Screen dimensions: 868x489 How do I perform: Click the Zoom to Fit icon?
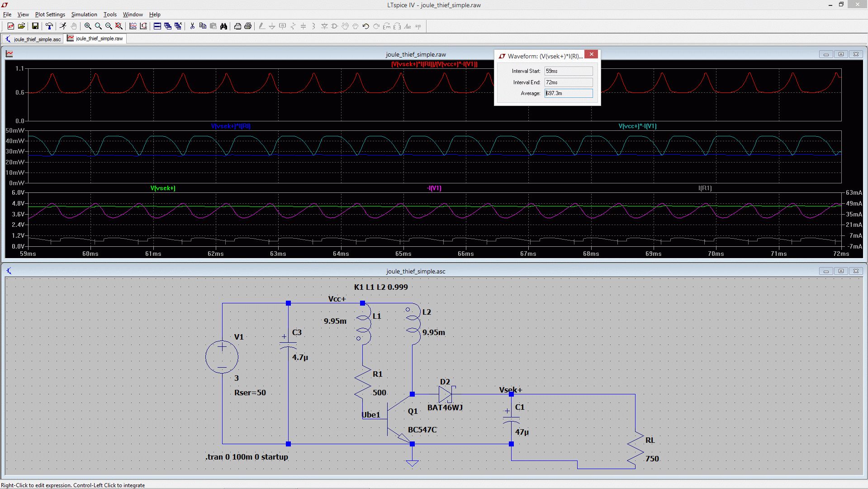pos(119,26)
